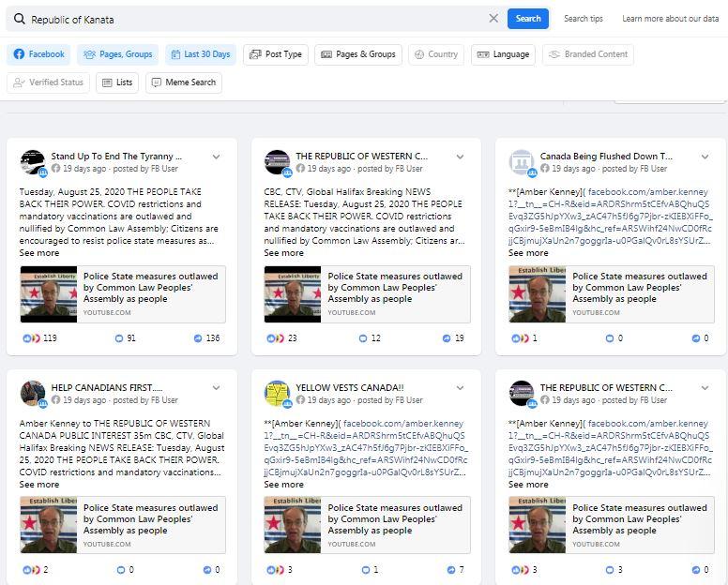Click comments icon on Canada Being Flushed post
Viewport: 728px width, 585px height.
[610, 338]
